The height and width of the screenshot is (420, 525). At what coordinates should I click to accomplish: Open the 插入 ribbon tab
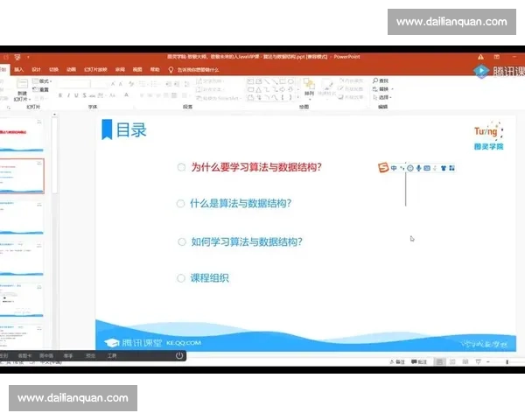click(19, 70)
